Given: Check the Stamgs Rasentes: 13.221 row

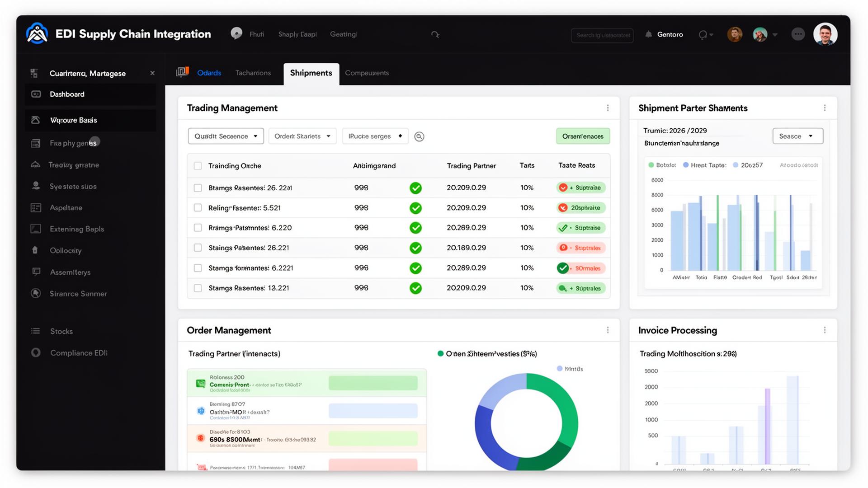Looking at the screenshot, I should click(198, 288).
